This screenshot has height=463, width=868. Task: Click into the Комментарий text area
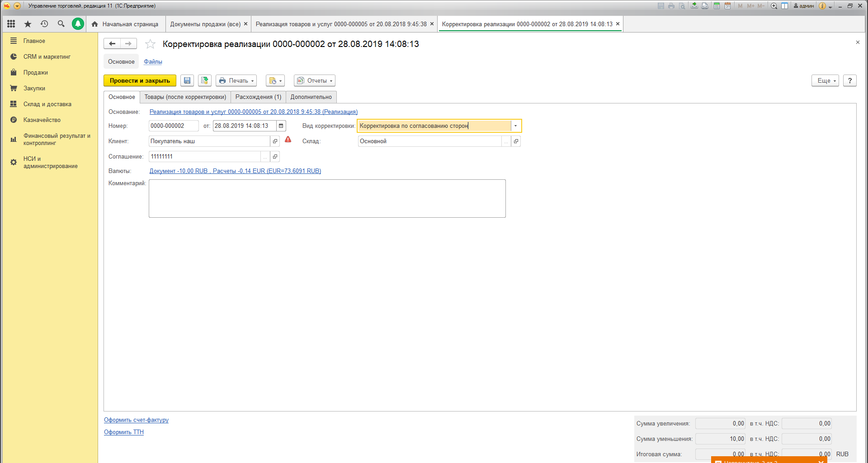pos(327,199)
